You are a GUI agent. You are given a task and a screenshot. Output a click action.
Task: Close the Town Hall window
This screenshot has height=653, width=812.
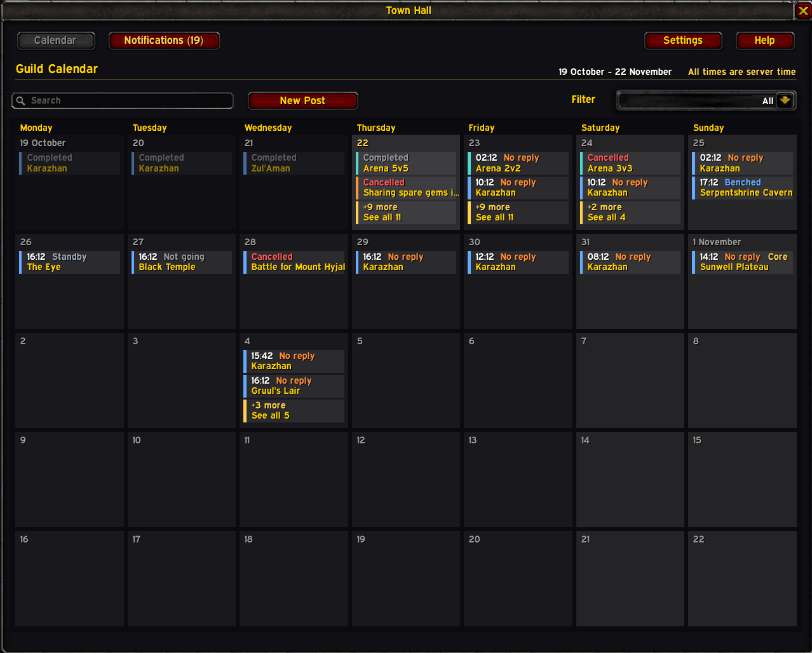pyautogui.click(x=803, y=11)
